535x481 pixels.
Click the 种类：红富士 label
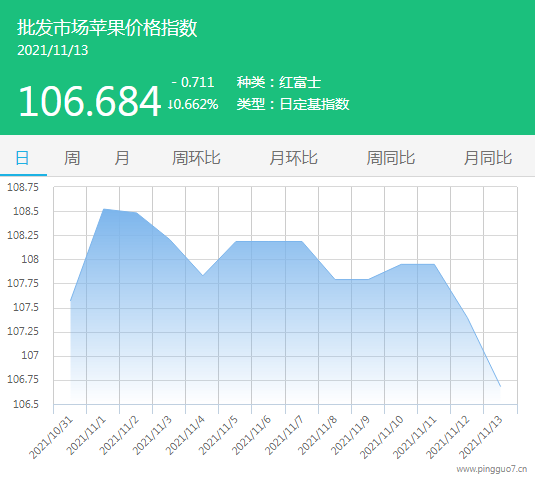point(279,82)
